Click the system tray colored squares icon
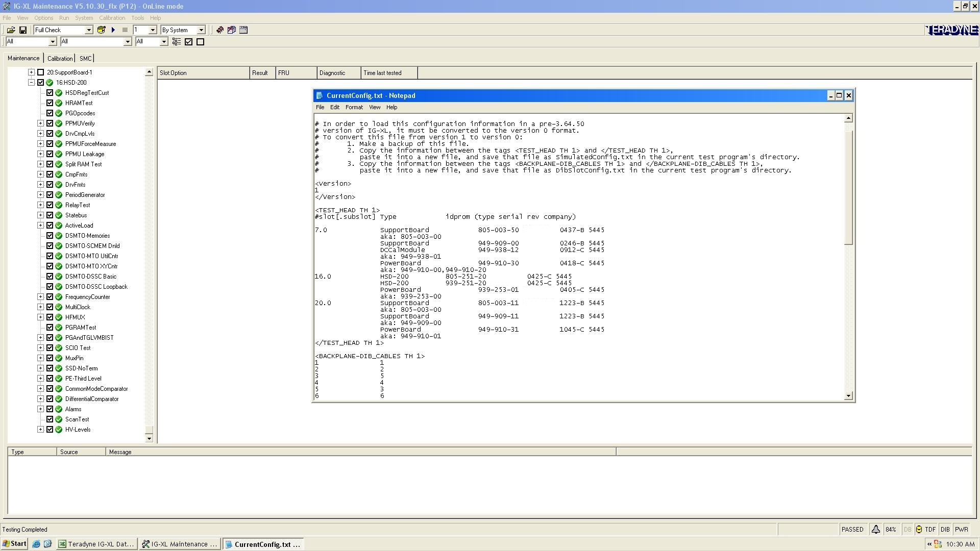Screen dimensions: 980x551 938,544
